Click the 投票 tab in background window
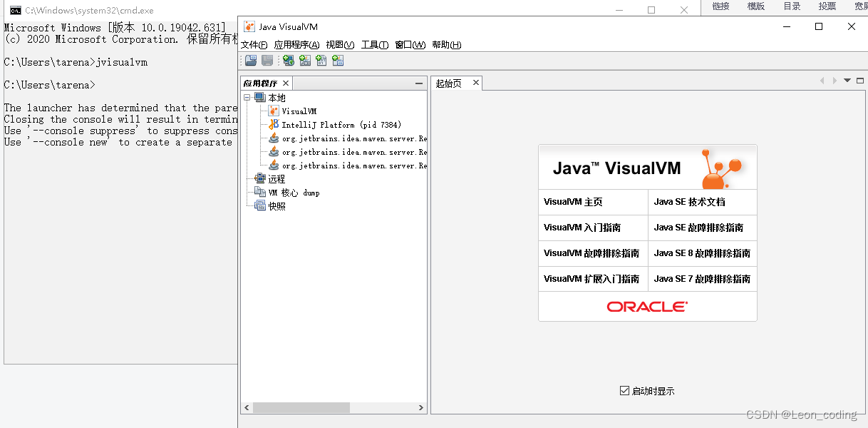868x428 pixels. (x=827, y=6)
